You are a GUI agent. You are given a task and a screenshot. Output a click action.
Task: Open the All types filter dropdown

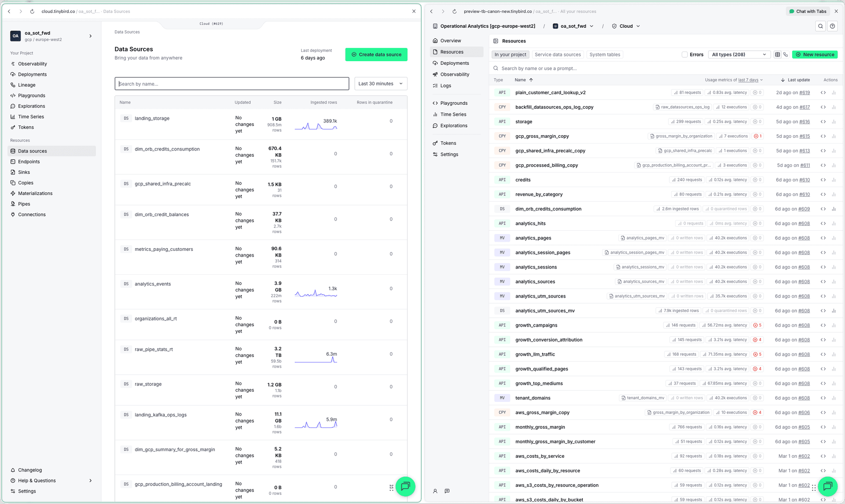(x=739, y=55)
